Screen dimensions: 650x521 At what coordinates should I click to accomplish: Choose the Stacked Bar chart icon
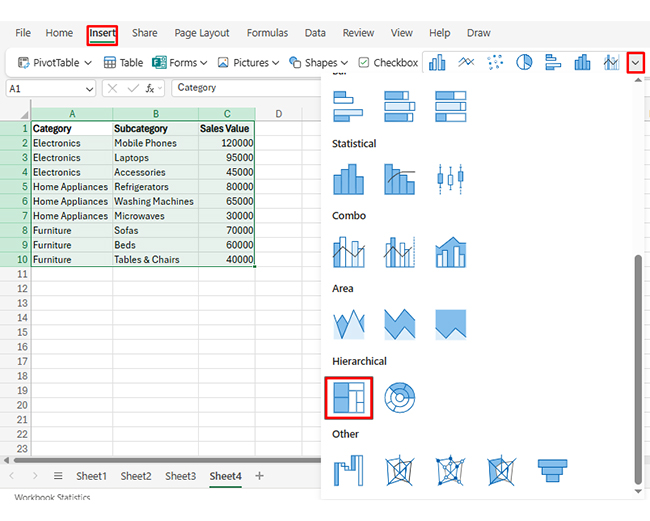tap(399, 107)
